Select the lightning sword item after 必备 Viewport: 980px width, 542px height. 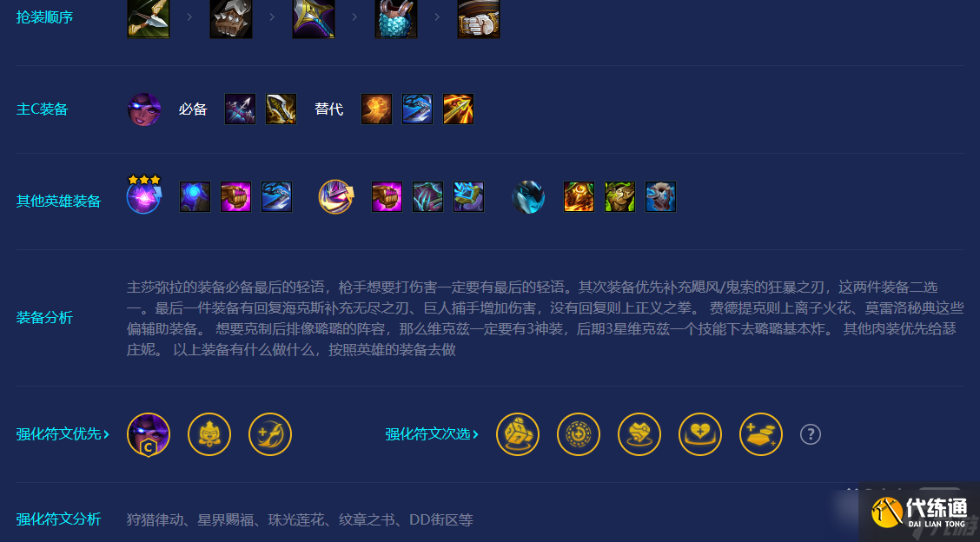pyautogui.click(x=281, y=109)
